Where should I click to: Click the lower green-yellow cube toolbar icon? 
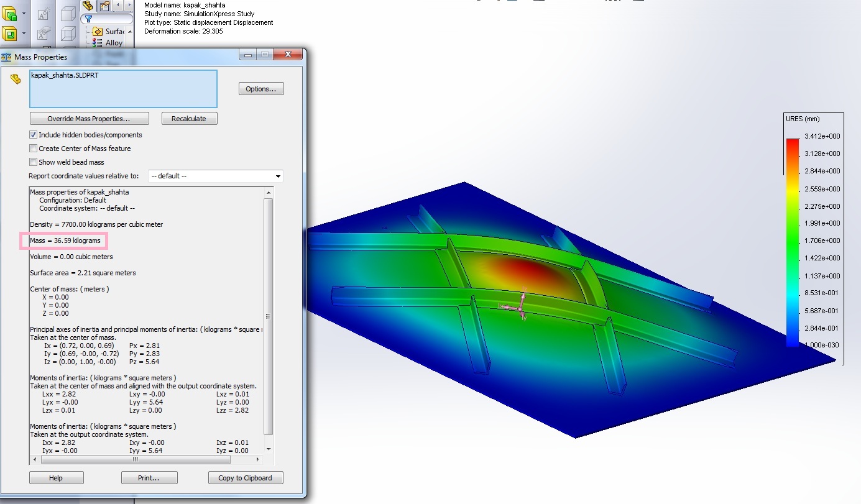[9, 33]
